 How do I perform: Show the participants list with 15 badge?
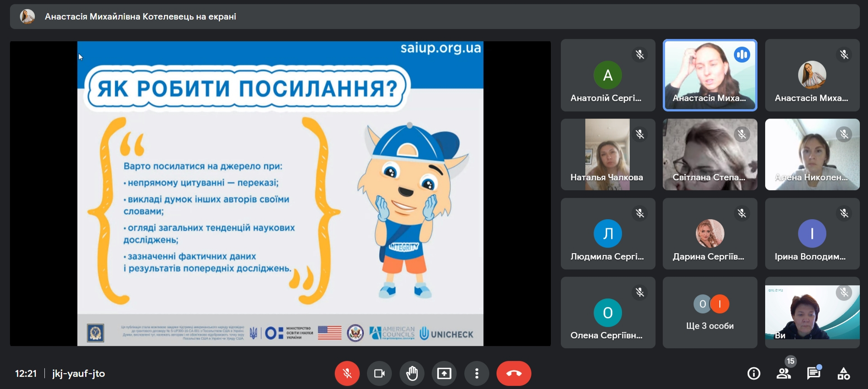pyautogui.click(x=784, y=374)
